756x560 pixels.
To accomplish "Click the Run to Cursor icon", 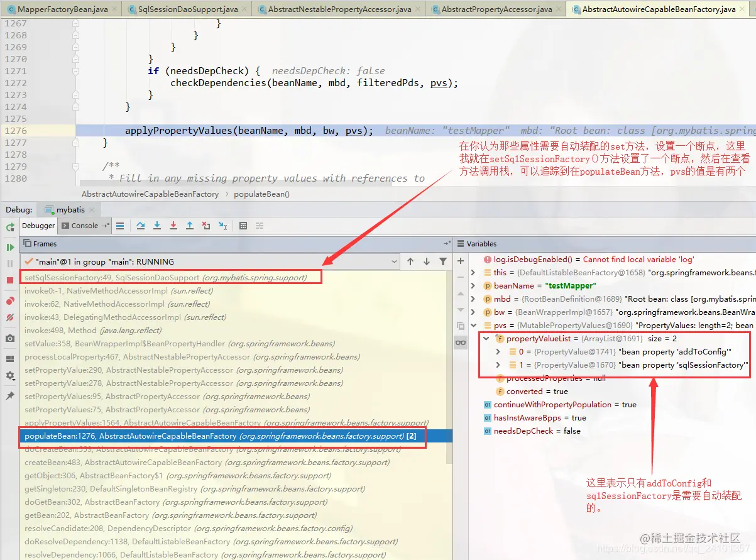I will click(222, 226).
